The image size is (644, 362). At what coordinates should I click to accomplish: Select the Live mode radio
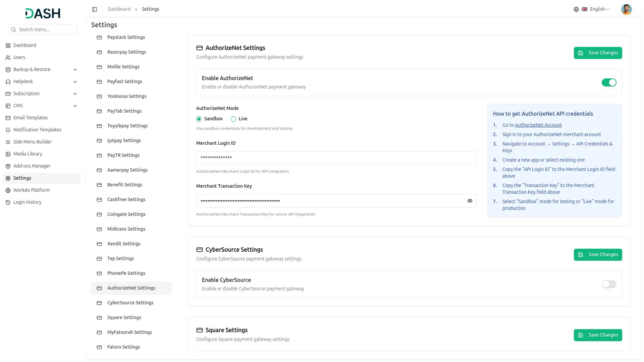pyautogui.click(x=233, y=119)
